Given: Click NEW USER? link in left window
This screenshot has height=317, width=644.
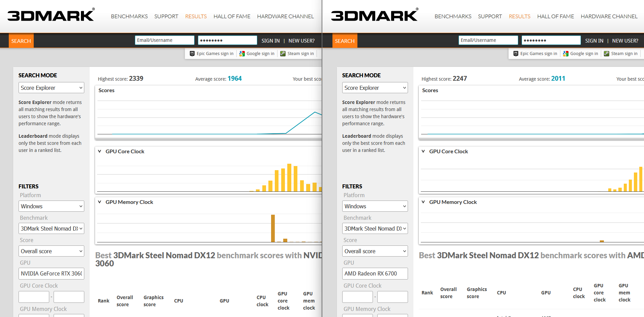Looking at the screenshot, I should pyautogui.click(x=301, y=41).
